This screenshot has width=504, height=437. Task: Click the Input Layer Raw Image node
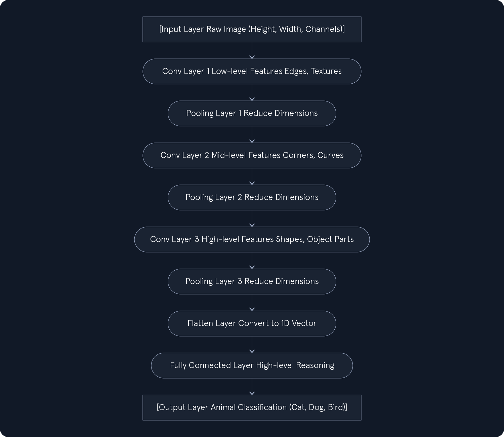tap(252, 29)
